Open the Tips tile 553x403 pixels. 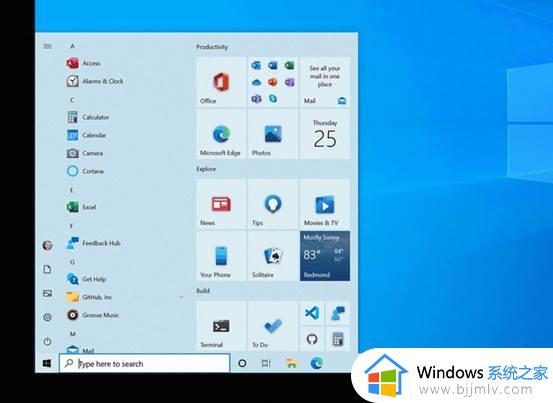pyautogui.click(x=273, y=204)
